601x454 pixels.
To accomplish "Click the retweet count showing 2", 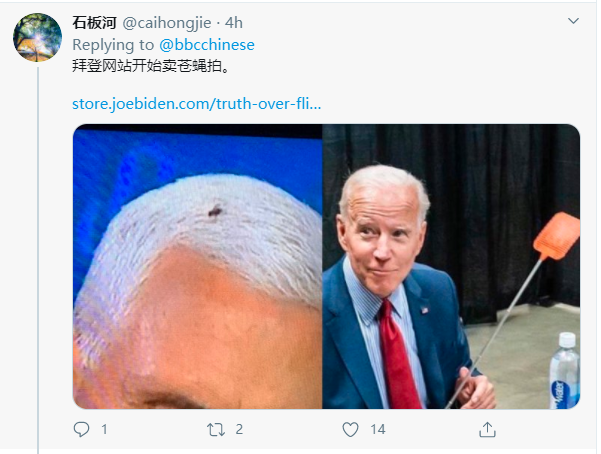I will coord(239,429).
